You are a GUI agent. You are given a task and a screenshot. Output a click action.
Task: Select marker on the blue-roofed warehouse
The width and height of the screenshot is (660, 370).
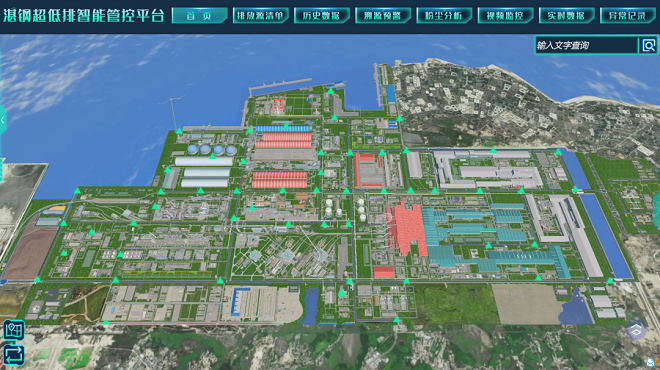click(x=286, y=126)
